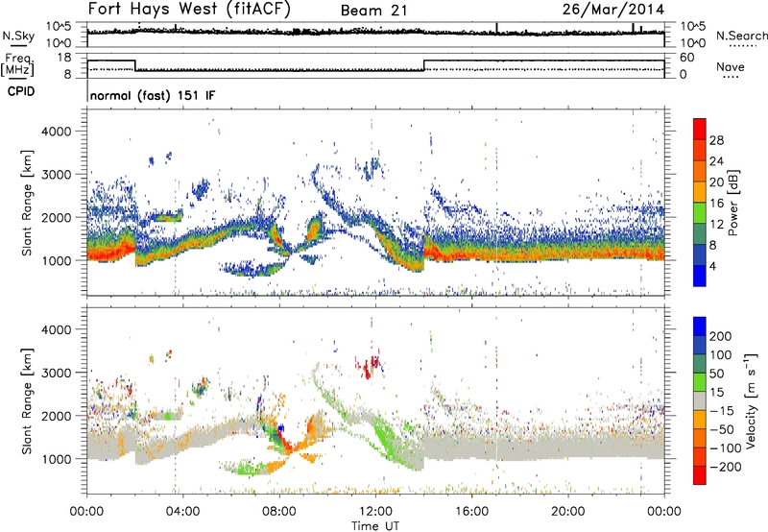The width and height of the screenshot is (768, 532).
Task: Pick the red bottom segment of Velocity colorbar
Action: [x=700, y=475]
